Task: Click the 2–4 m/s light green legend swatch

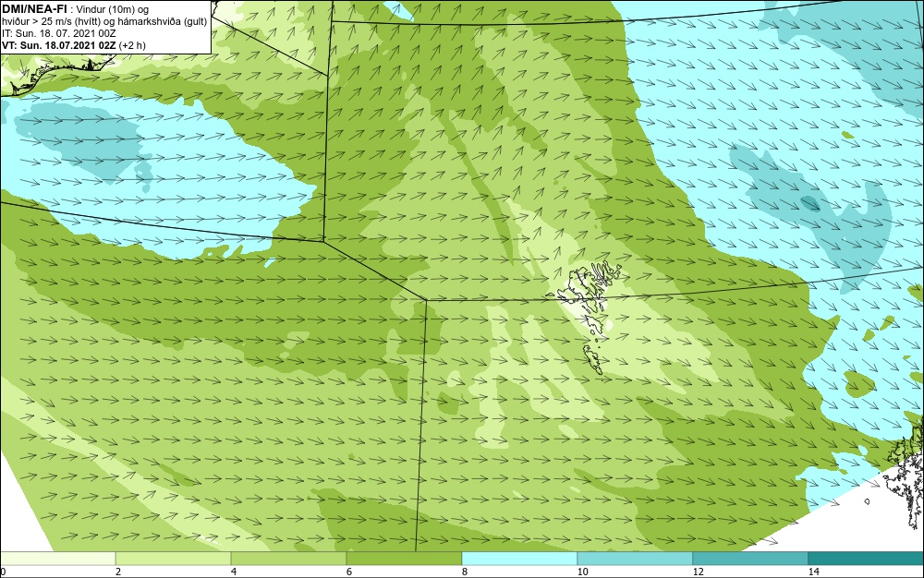Action: point(174,559)
